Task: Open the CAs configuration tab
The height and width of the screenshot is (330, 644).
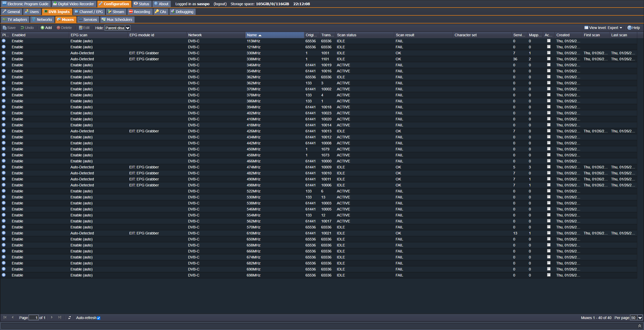Action: [x=161, y=12]
